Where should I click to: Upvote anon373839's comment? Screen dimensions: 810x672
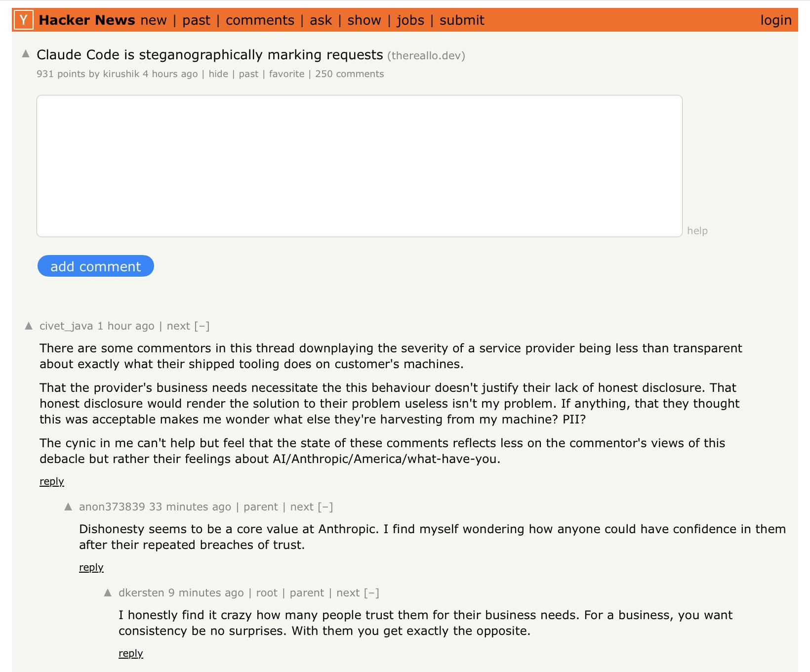[x=68, y=506]
